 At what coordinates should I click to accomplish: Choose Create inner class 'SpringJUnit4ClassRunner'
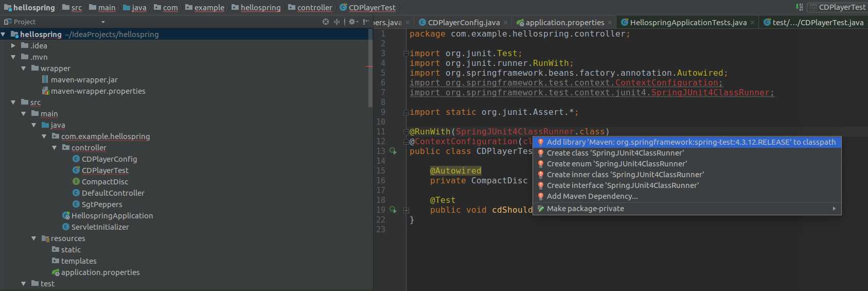(687, 175)
